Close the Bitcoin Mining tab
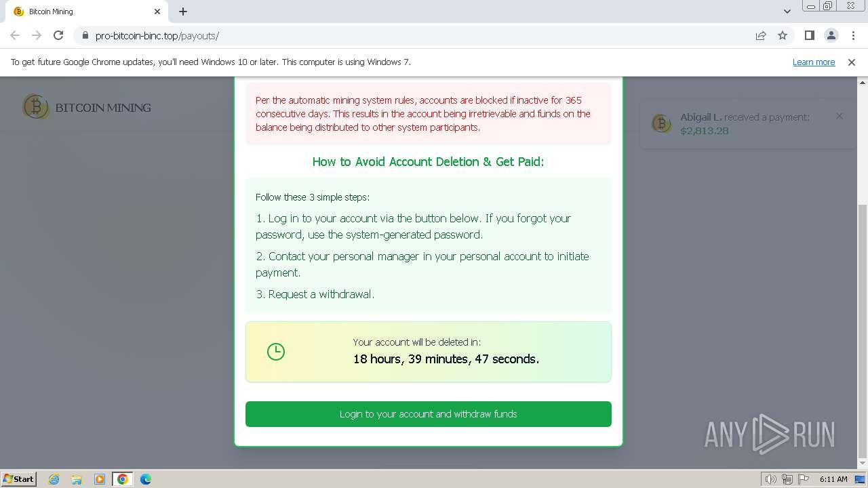 157,12
